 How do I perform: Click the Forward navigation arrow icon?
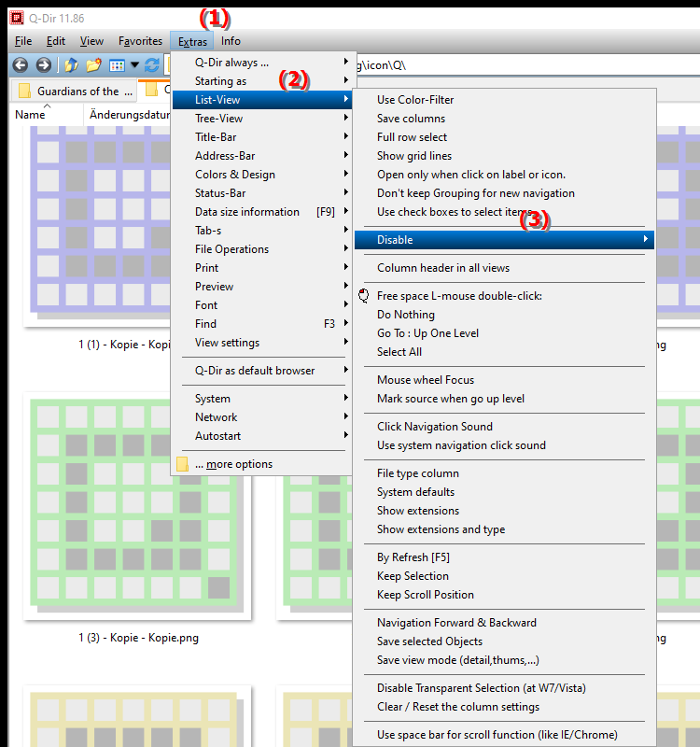43,64
